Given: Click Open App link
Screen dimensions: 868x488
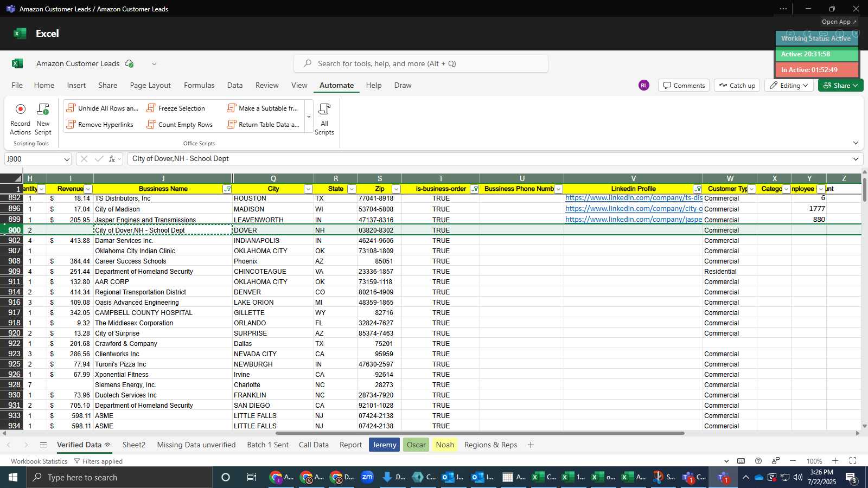Looking at the screenshot, I should 839,22.
